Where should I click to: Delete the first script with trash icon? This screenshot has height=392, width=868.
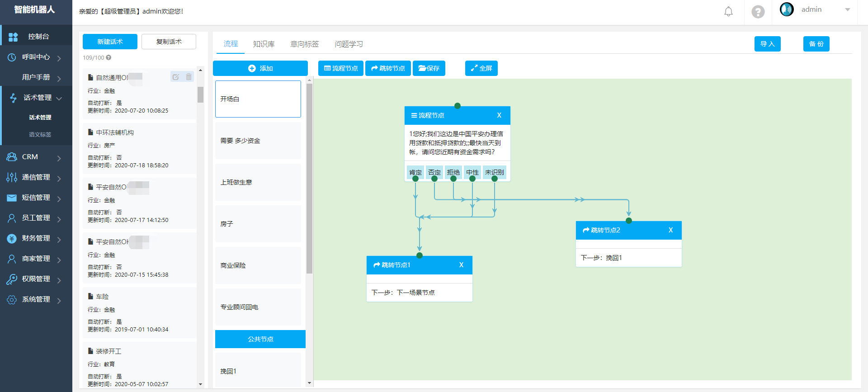point(189,77)
